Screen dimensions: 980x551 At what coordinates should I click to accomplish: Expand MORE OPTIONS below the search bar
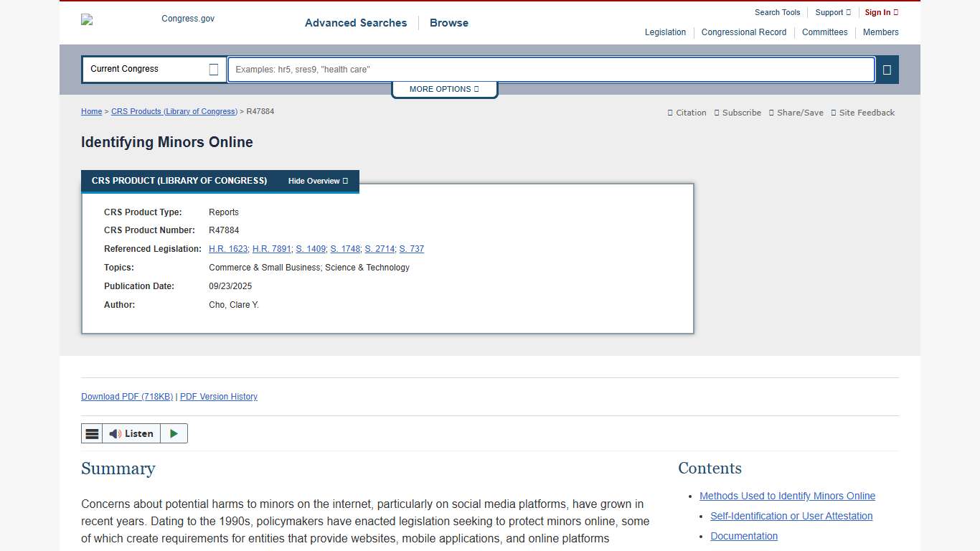point(444,89)
